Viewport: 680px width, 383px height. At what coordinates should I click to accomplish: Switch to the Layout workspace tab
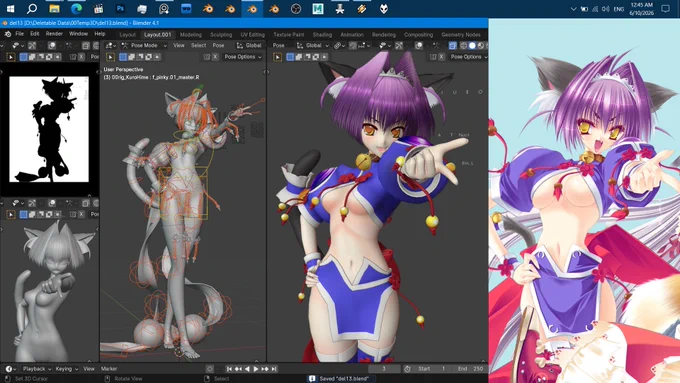[x=128, y=35]
